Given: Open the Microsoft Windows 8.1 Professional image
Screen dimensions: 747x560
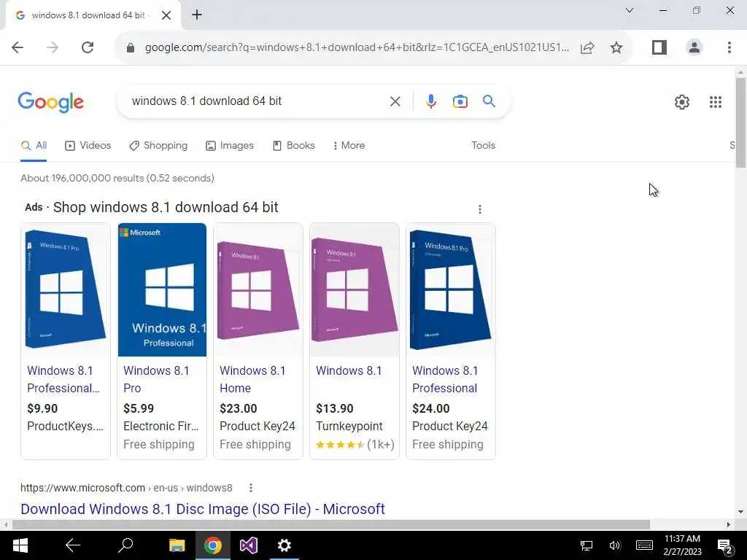Looking at the screenshot, I should (162, 289).
